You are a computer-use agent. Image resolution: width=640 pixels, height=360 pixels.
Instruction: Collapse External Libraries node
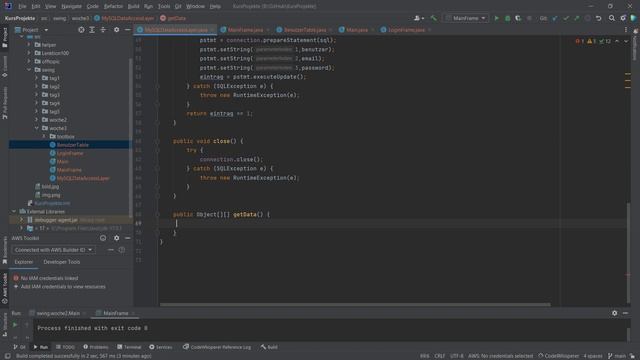point(14,211)
